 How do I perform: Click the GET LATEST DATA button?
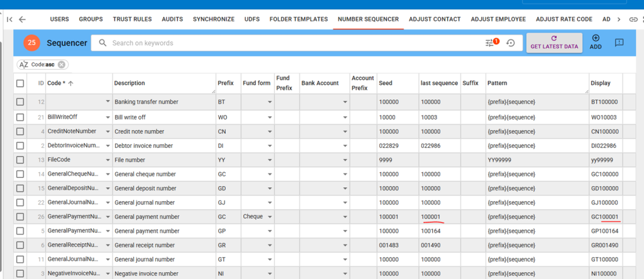[x=553, y=43]
